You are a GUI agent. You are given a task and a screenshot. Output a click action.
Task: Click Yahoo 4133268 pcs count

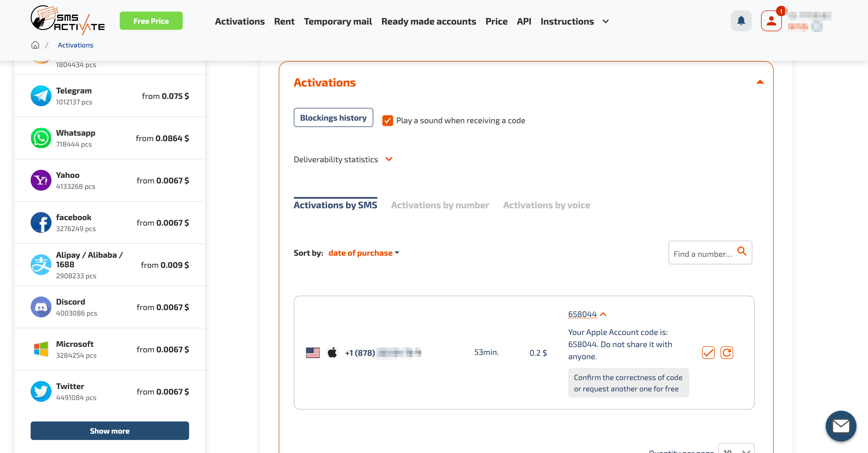(75, 186)
